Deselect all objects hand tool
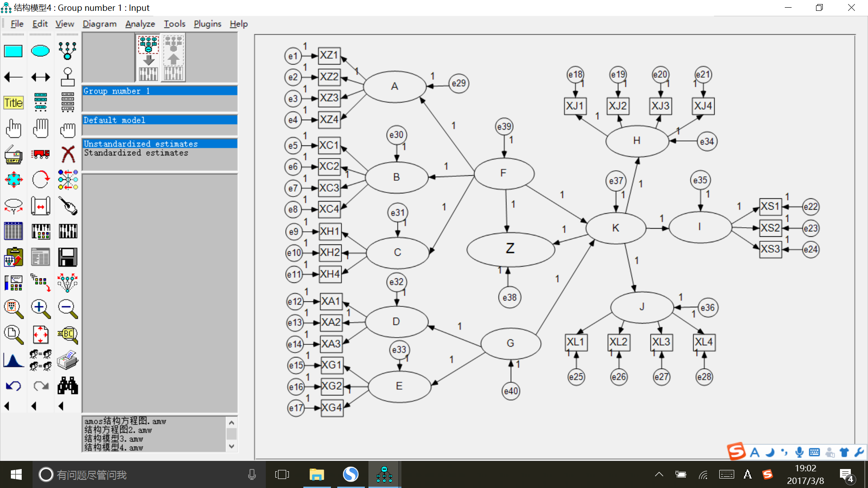 pos(67,129)
